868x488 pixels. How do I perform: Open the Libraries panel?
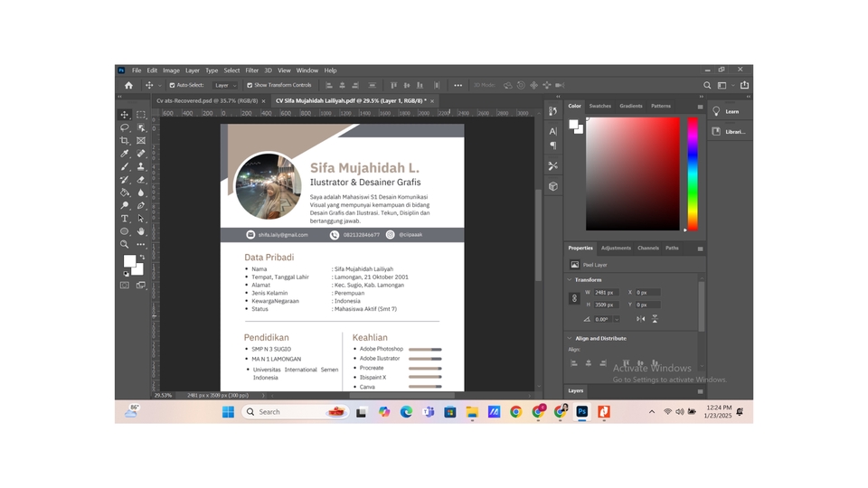point(729,132)
